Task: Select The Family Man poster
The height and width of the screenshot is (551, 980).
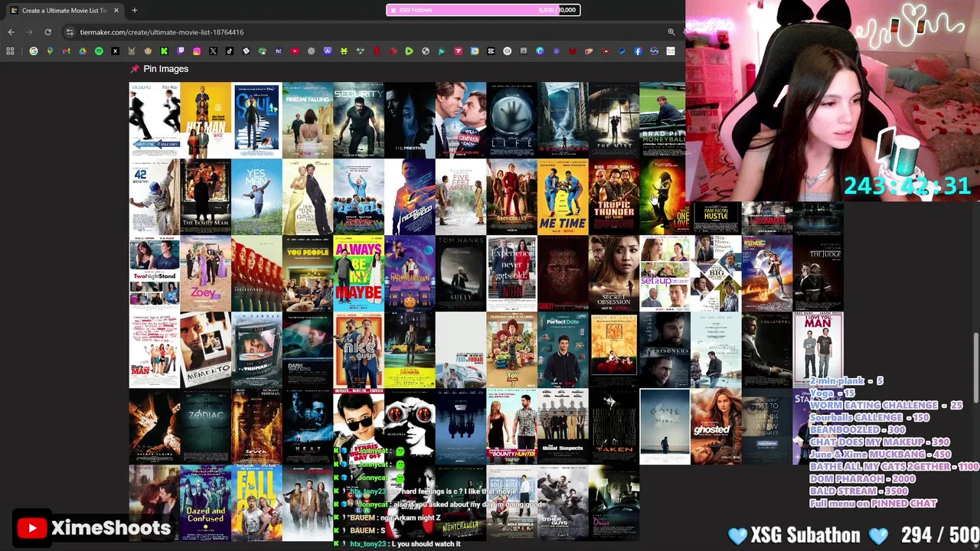Action: click(x=205, y=197)
